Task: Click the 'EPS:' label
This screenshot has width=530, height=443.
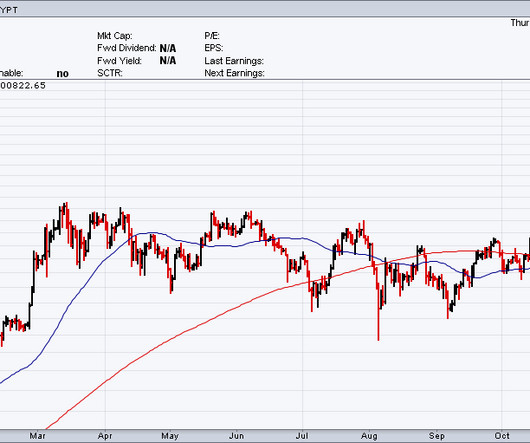Action: [x=214, y=48]
